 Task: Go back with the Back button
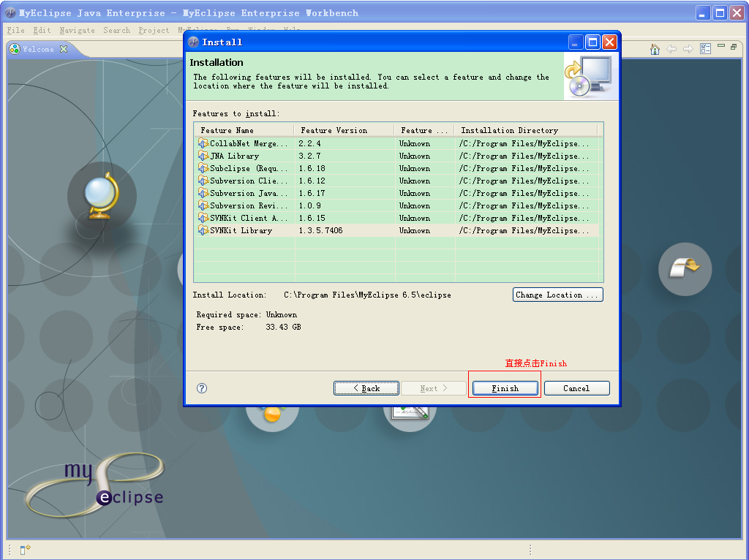(x=366, y=388)
